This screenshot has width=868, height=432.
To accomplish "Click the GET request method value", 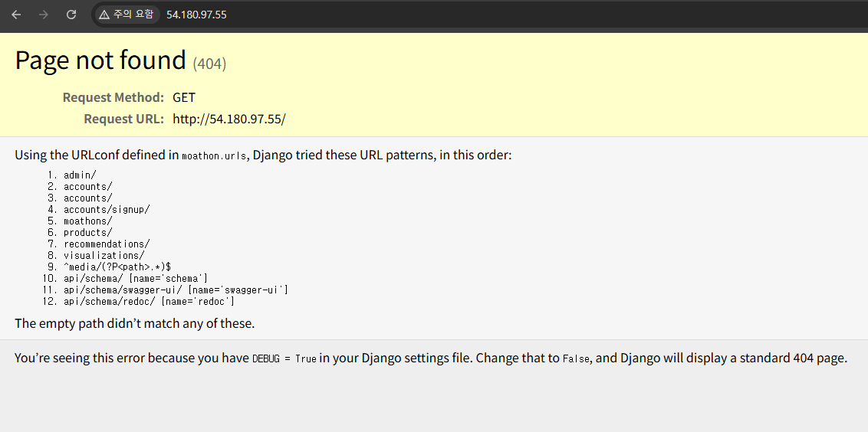I will (184, 97).
